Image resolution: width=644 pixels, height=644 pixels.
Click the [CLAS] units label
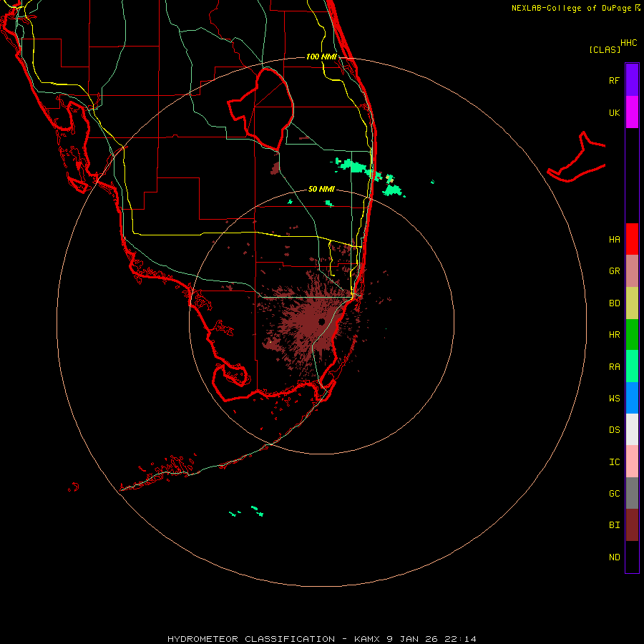click(x=605, y=49)
